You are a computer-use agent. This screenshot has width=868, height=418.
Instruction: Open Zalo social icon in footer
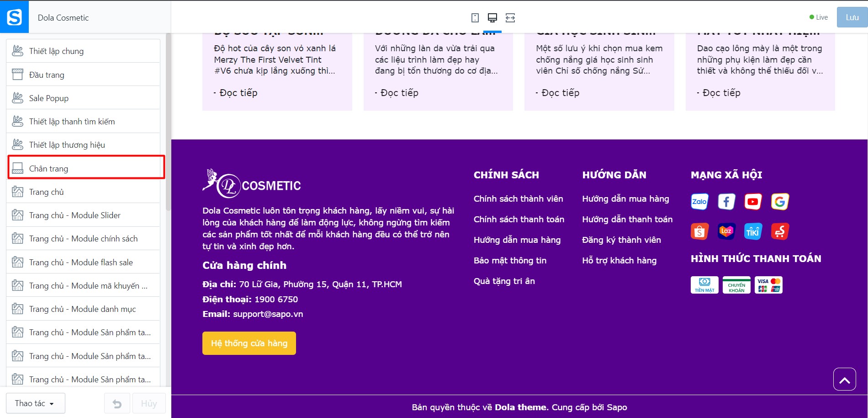(x=699, y=202)
